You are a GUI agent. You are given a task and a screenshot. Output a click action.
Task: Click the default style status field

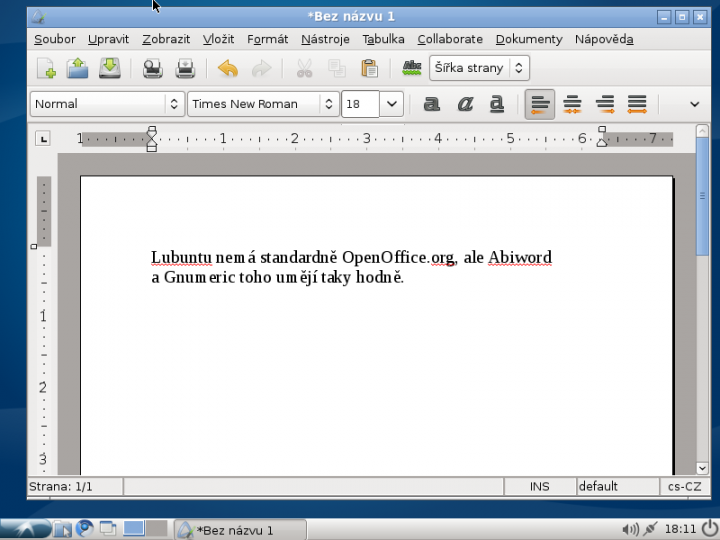pyautogui.click(x=618, y=486)
